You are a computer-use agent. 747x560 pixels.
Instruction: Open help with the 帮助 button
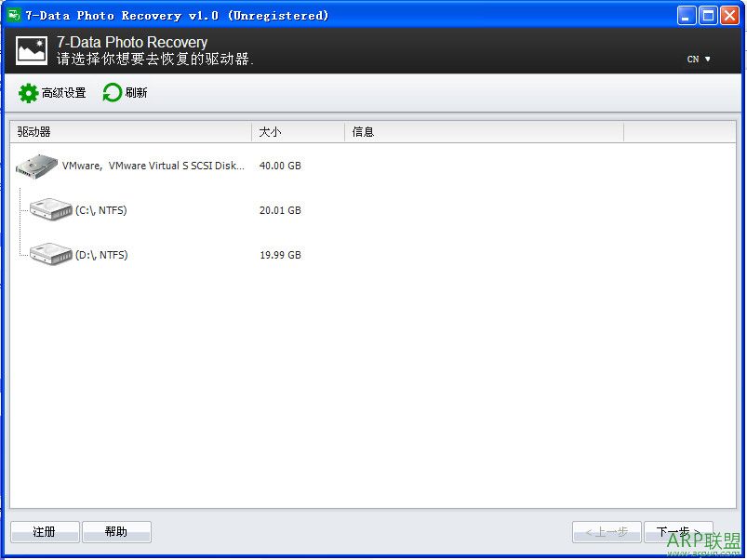[116, 532]
